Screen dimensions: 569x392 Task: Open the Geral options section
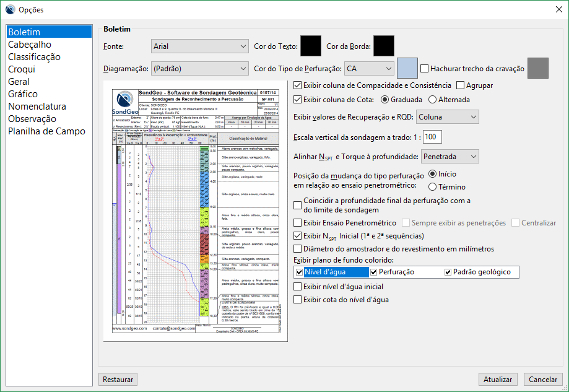click(49, 82)
